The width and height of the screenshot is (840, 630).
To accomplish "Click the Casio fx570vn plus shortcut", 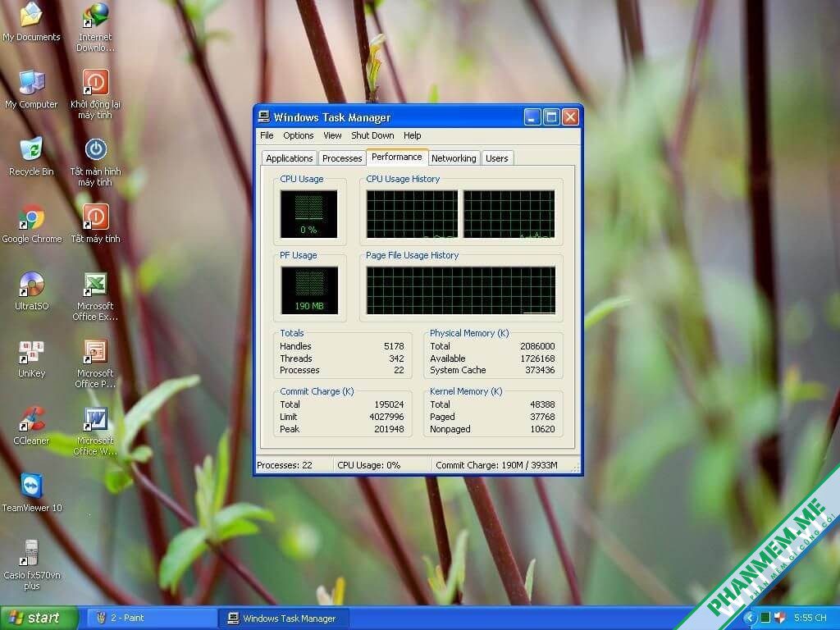I will [32, 565].
